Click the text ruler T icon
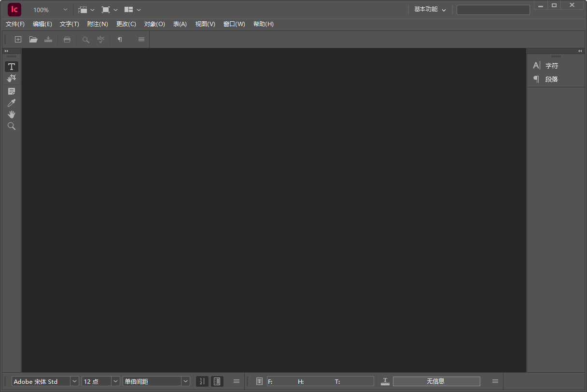The image size is (587, 392). (385, 381)
